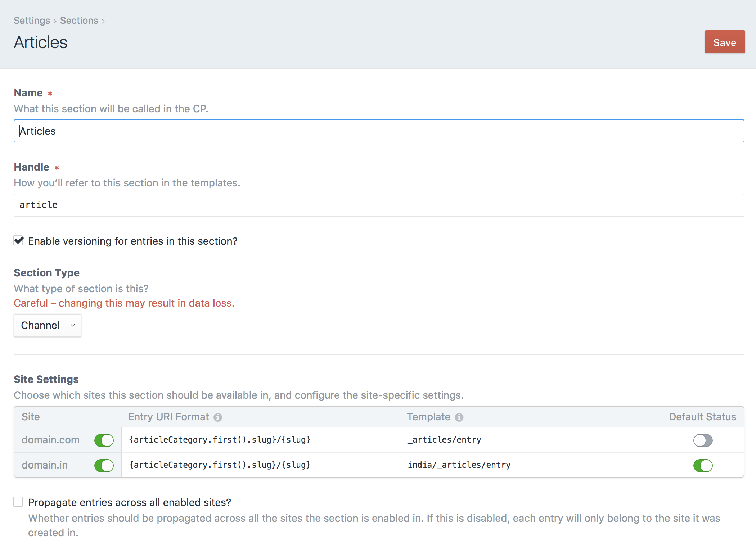
Task: Enable Default Status for domain.com
Action: (x=702, y=440)
